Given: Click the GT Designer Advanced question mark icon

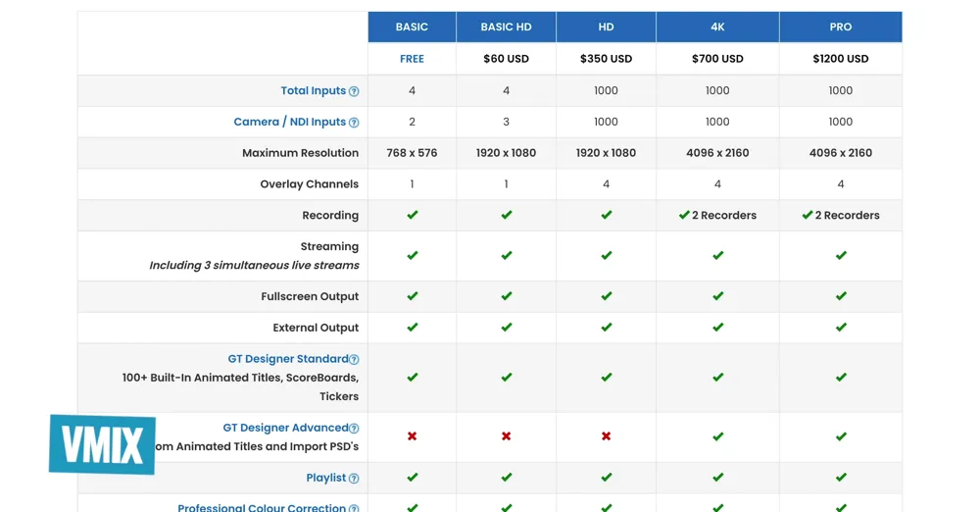Looking at the screenshot, I should click(x=354, y=428).
